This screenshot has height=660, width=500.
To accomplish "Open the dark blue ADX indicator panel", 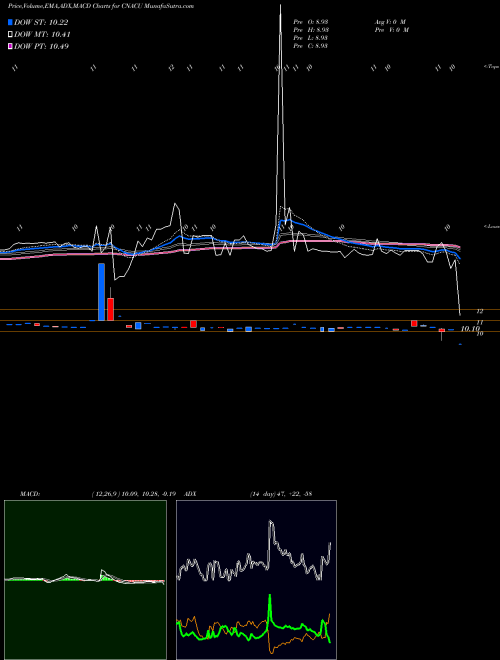I will pyautogui.click(x=256, y=580).
